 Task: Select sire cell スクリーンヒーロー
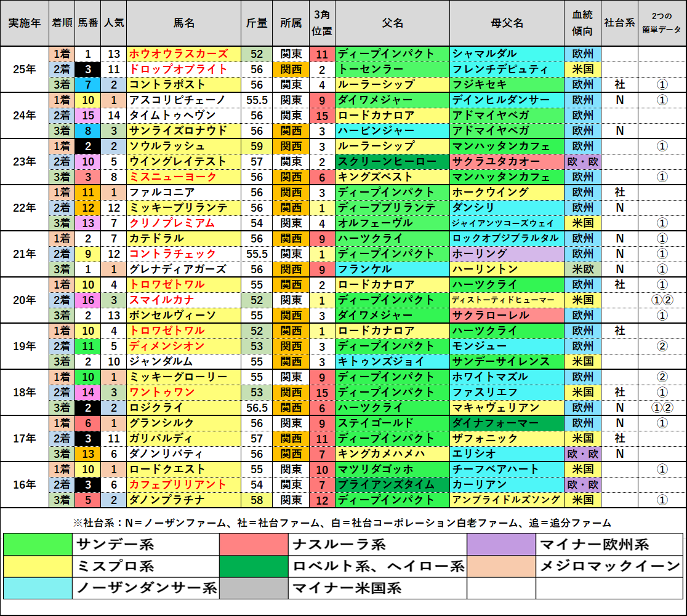[x=393, y=162]
